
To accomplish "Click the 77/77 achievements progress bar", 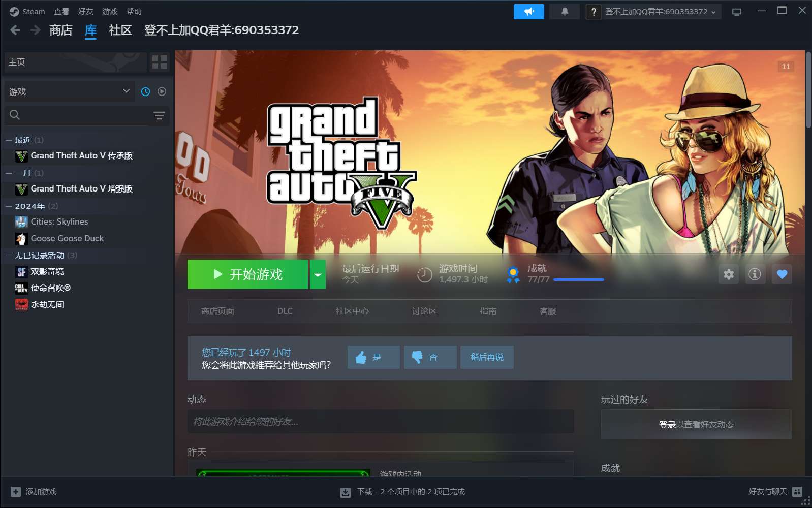I will coord(579,280).
